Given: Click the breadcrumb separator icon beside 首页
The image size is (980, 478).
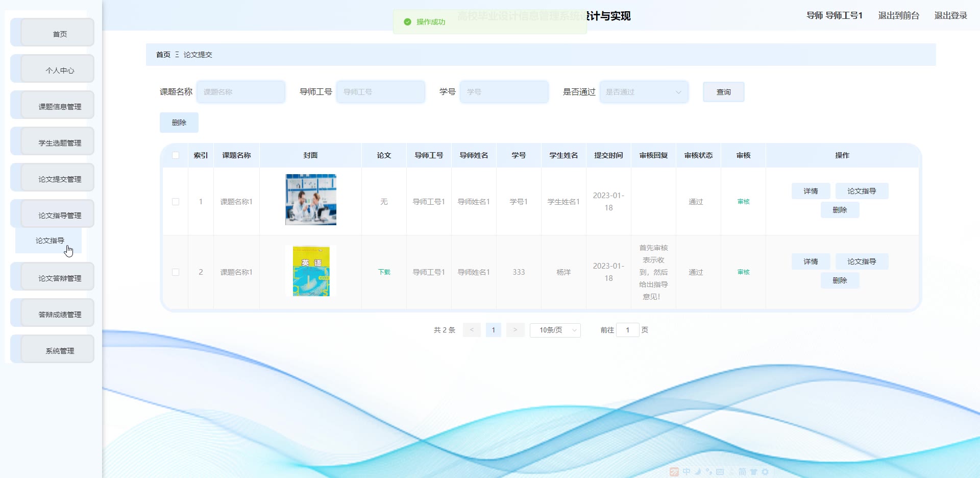Looking at the screenshot, I should (177, 55).
